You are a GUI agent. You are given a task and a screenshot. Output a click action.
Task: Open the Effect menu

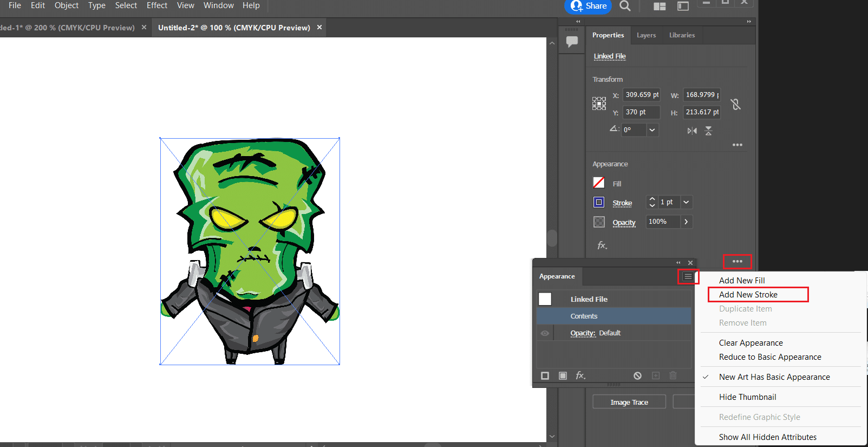point(157,5)
